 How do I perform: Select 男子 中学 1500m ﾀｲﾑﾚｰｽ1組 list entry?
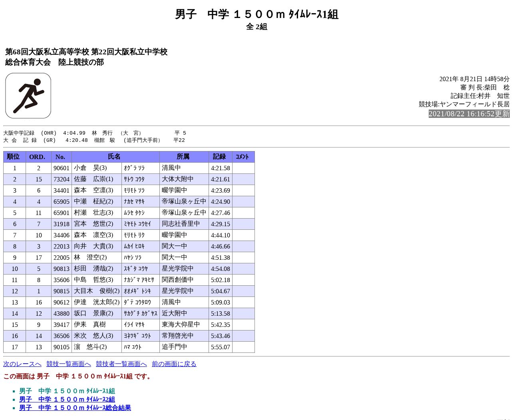[67, 391]
